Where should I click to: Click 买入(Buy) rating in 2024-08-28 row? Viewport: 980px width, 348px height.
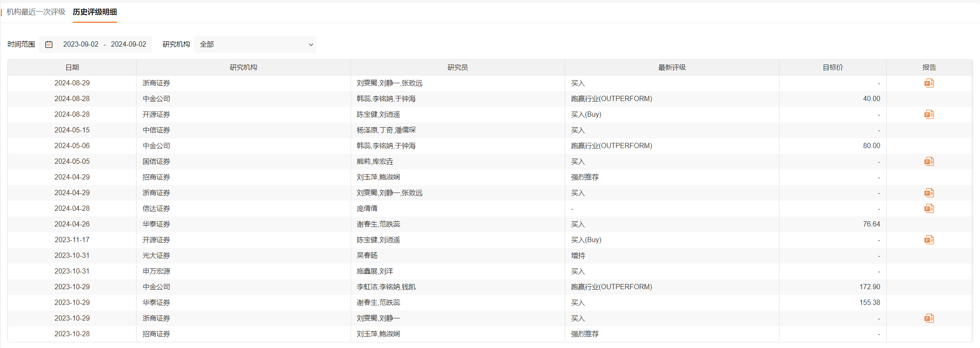[x=586, y=115]
